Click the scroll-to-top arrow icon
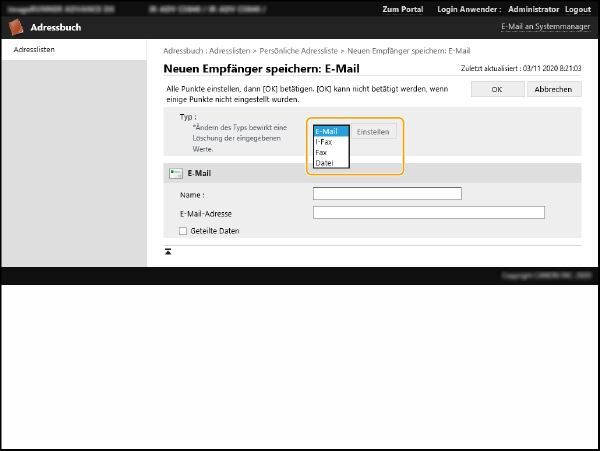This screenshot has height=451, width=600. coord(168,251)
